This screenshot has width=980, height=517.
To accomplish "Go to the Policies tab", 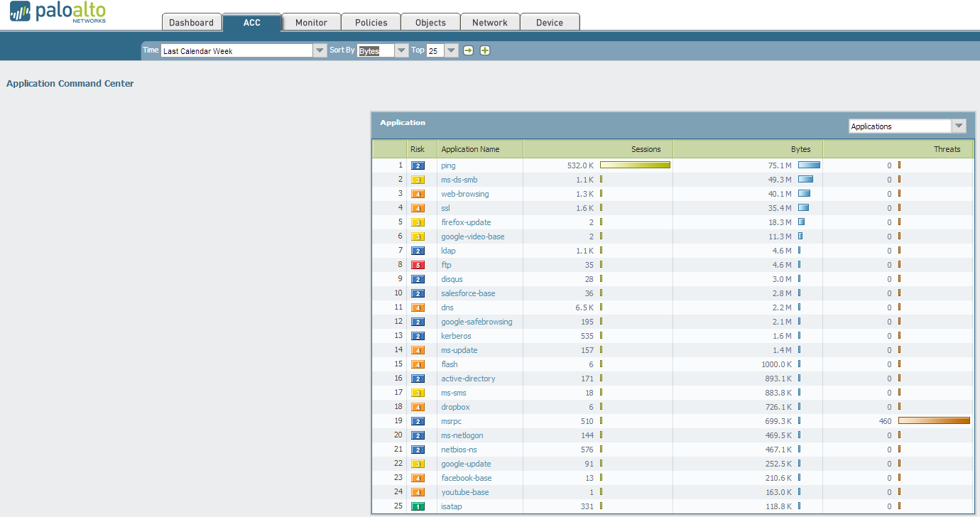I will pyautogui.click(x=371, y=22).
